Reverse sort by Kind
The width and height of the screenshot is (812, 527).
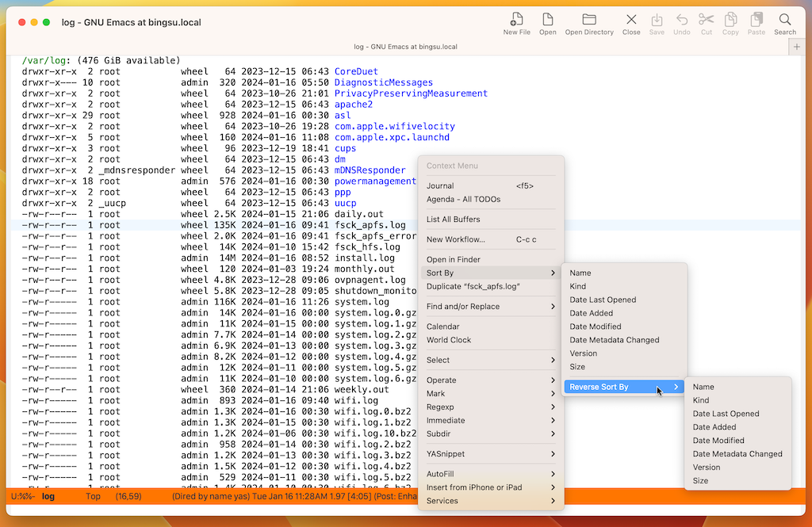coord(738,400)
